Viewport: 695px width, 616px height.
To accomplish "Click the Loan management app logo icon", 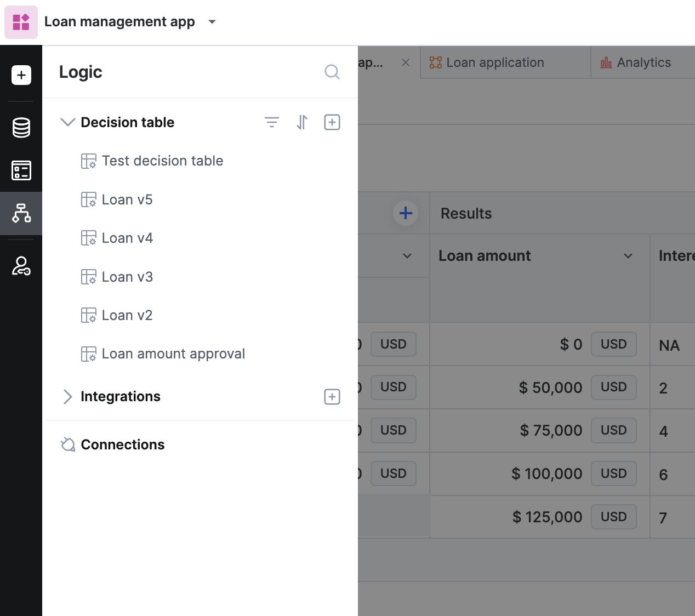I will click(21, 22).
